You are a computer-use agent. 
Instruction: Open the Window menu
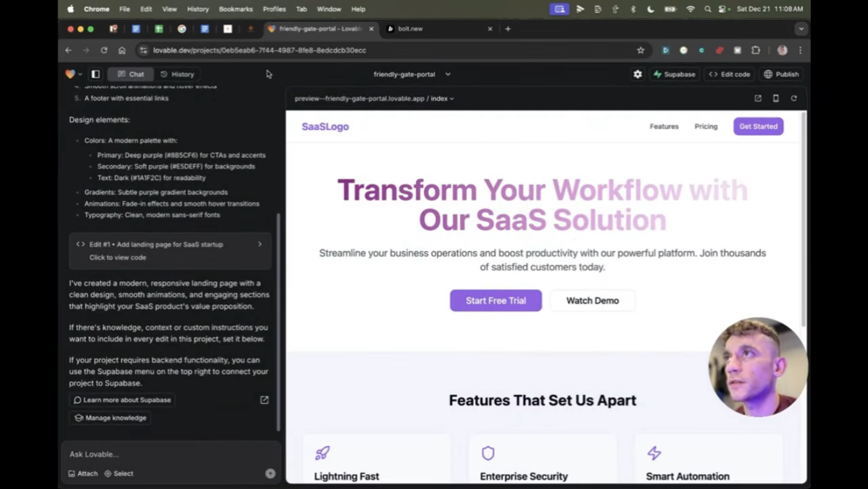coord(329,9)
